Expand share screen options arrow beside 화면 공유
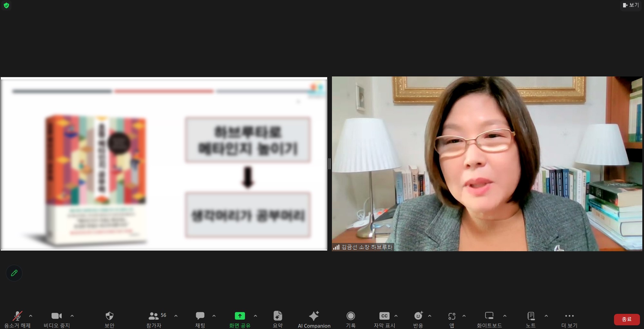 (255, 316)
